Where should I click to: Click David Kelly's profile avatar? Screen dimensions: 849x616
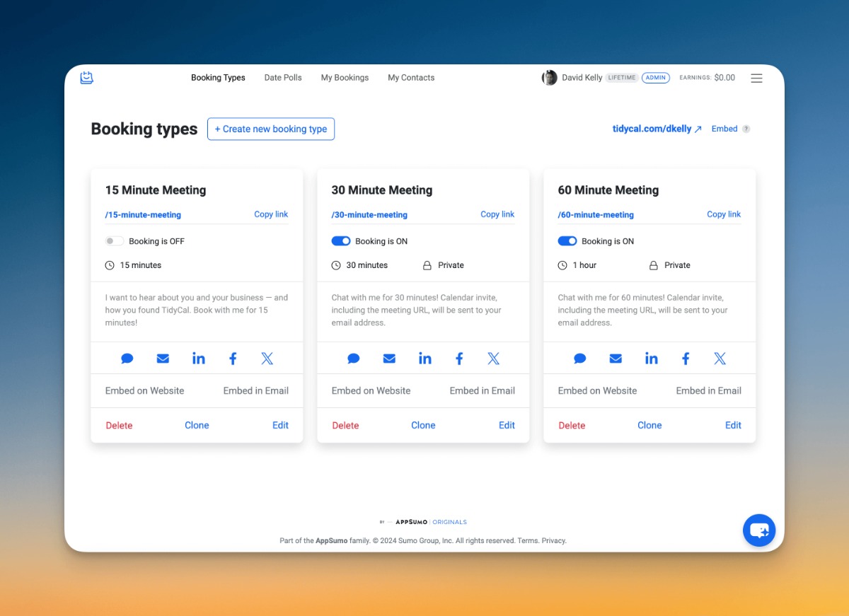point(549,78)
